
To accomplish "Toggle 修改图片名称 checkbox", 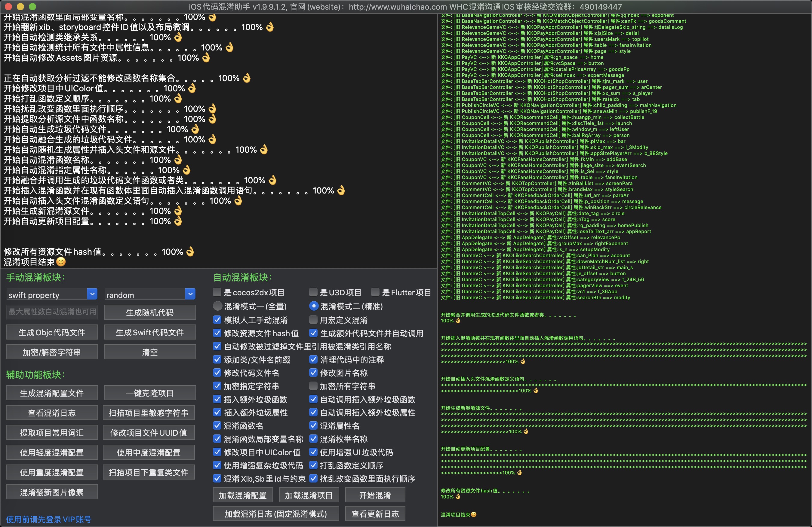I will point(313,373).
